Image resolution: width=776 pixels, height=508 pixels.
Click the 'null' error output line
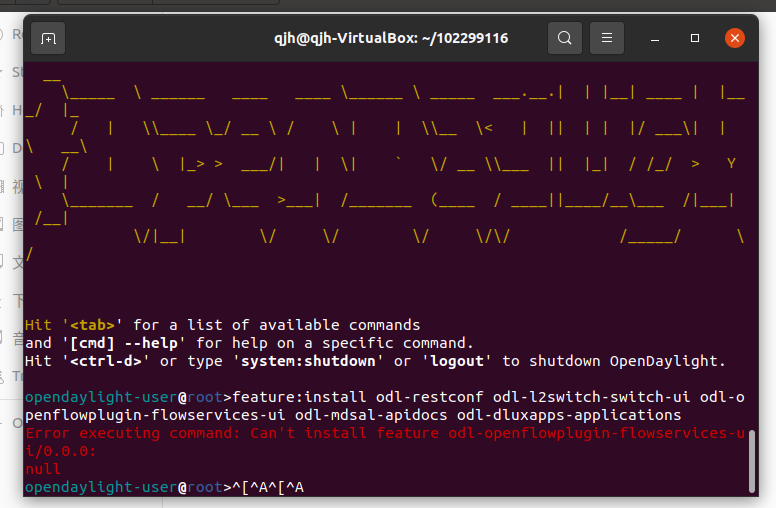(x=43, y=469)
